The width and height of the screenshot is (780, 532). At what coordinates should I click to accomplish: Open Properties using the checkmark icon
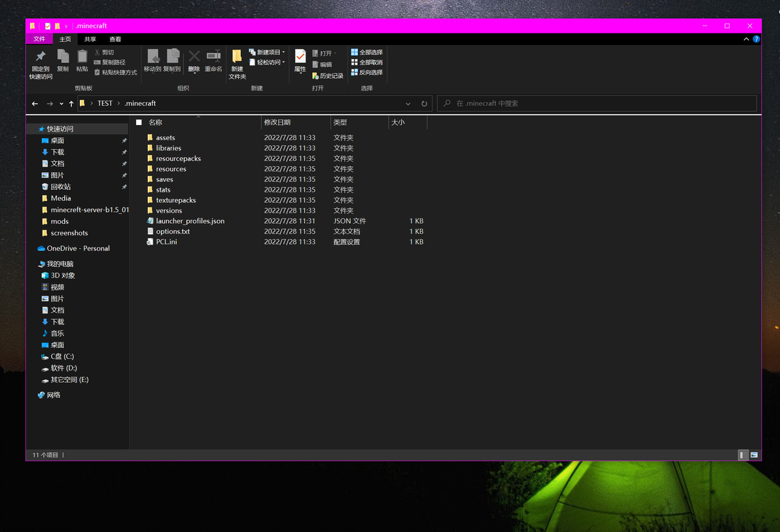300,56
